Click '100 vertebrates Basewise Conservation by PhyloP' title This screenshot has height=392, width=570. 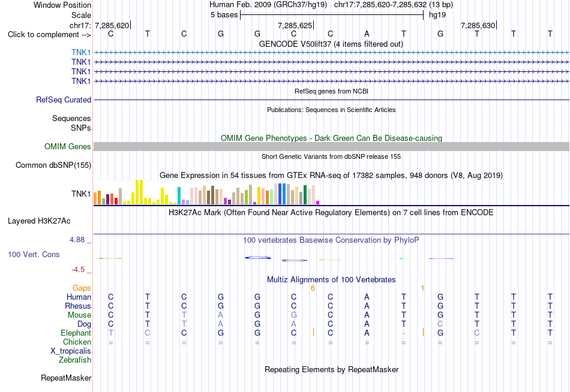tap(331, 240)
